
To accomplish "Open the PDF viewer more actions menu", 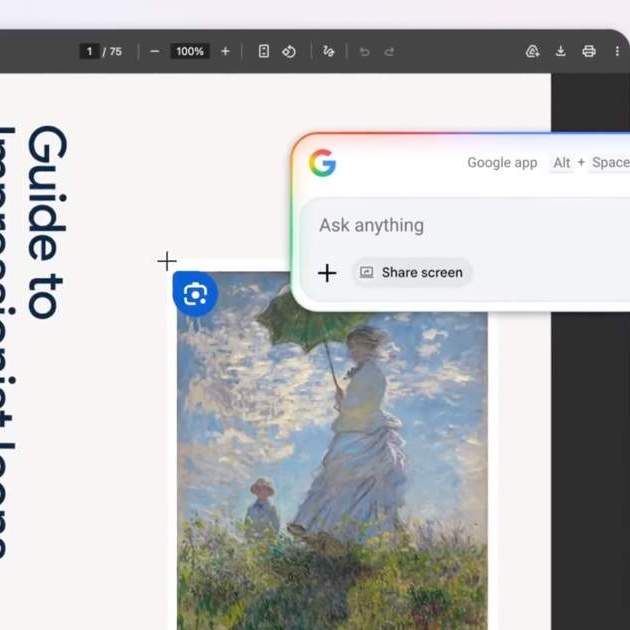I will [x=618, y=51].
